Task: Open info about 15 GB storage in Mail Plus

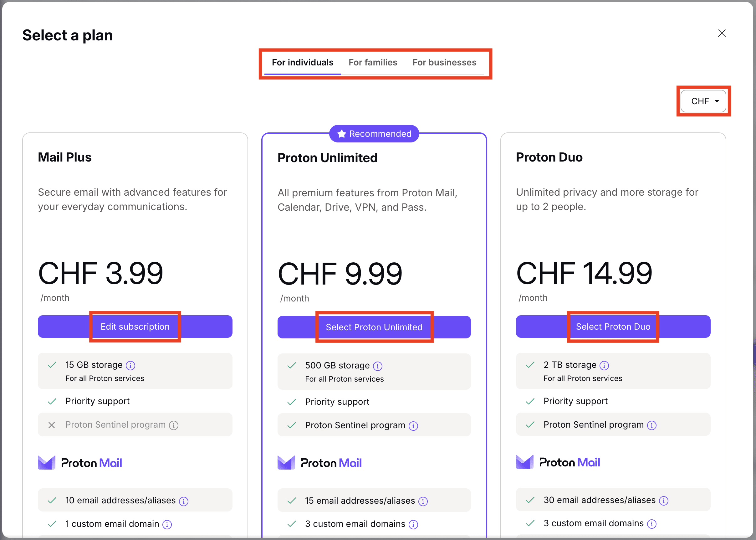Action: (x=130, y=365)
